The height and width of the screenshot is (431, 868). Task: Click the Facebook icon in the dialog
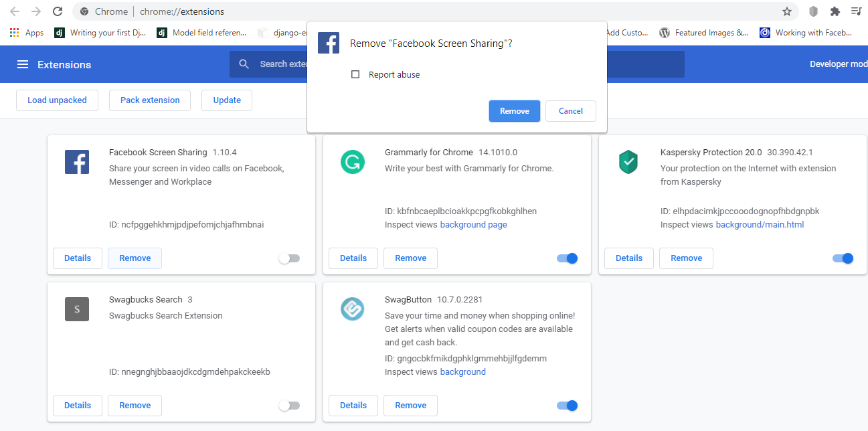[x=329, y=43]
